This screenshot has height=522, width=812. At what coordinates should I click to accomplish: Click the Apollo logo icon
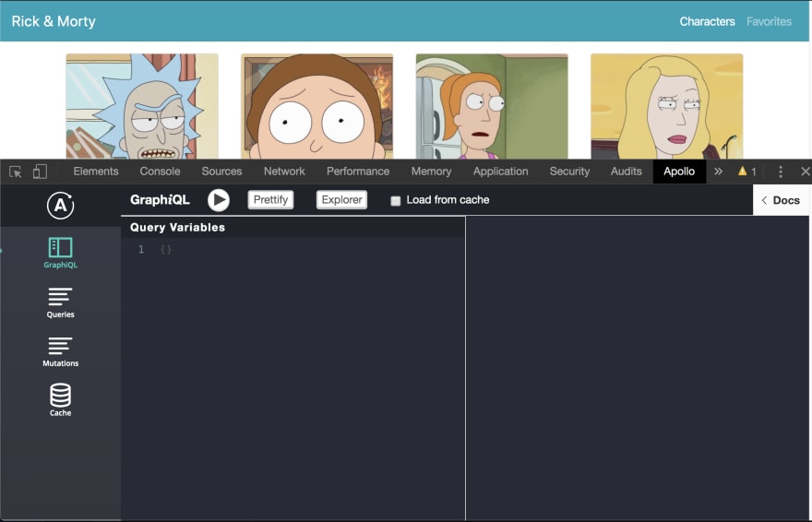click(x=61, y=206)
